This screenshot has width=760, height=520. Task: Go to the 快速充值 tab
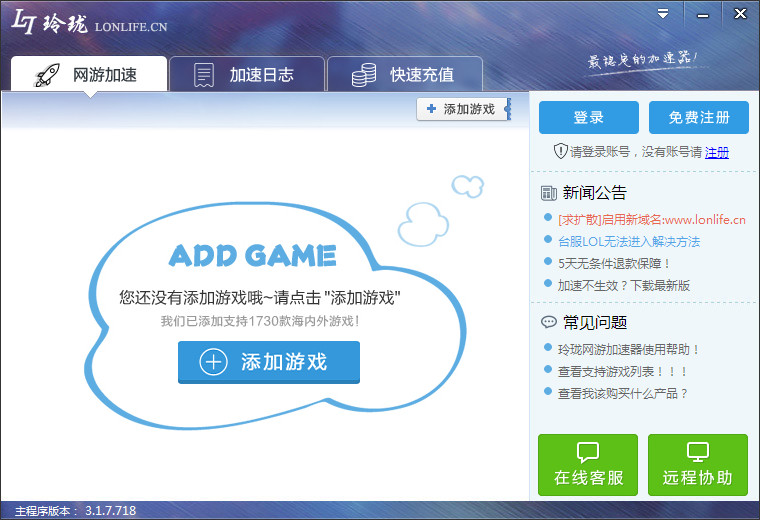[x=405, y=74]
